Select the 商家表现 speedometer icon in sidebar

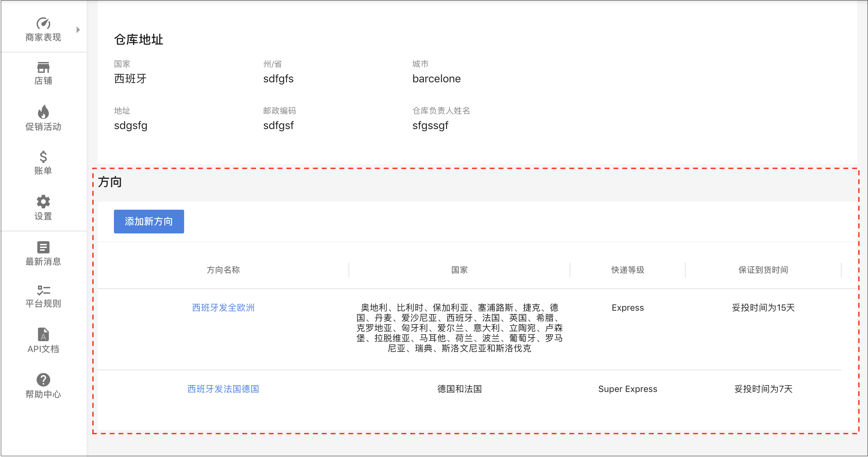(x=43, y=23)
